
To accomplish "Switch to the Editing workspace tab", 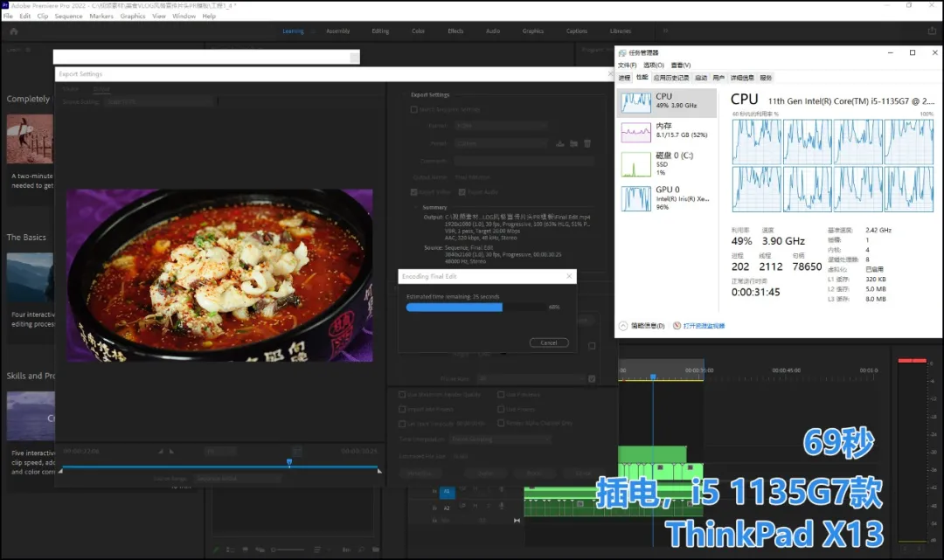I will (380, 31).
